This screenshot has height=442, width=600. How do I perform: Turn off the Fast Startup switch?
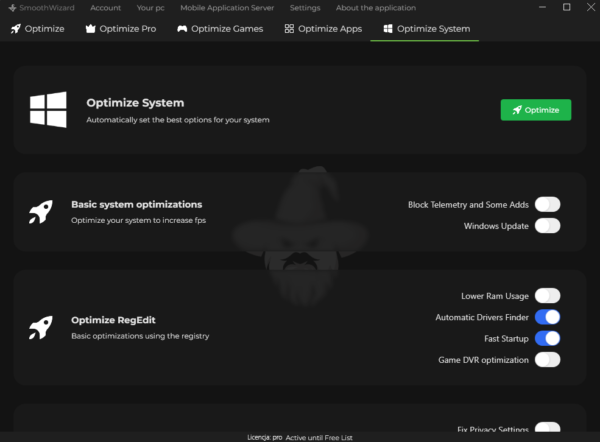pyautogui.click(x=547, y=338)
